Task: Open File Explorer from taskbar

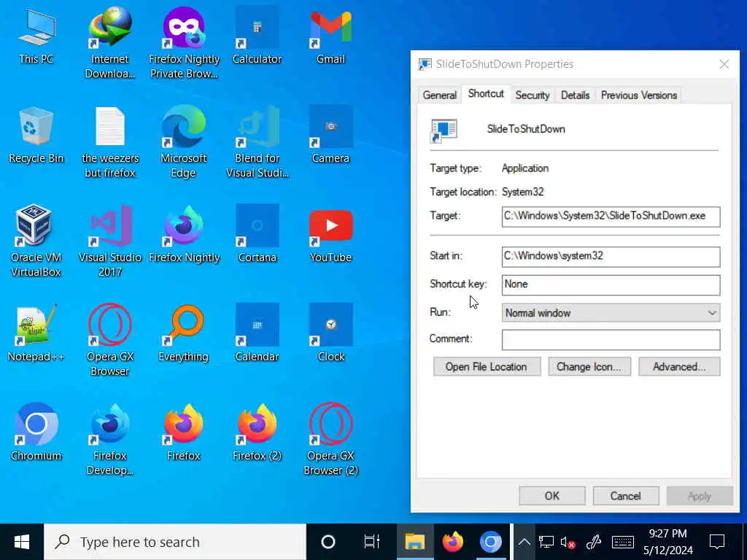Action: click(415, 542)
